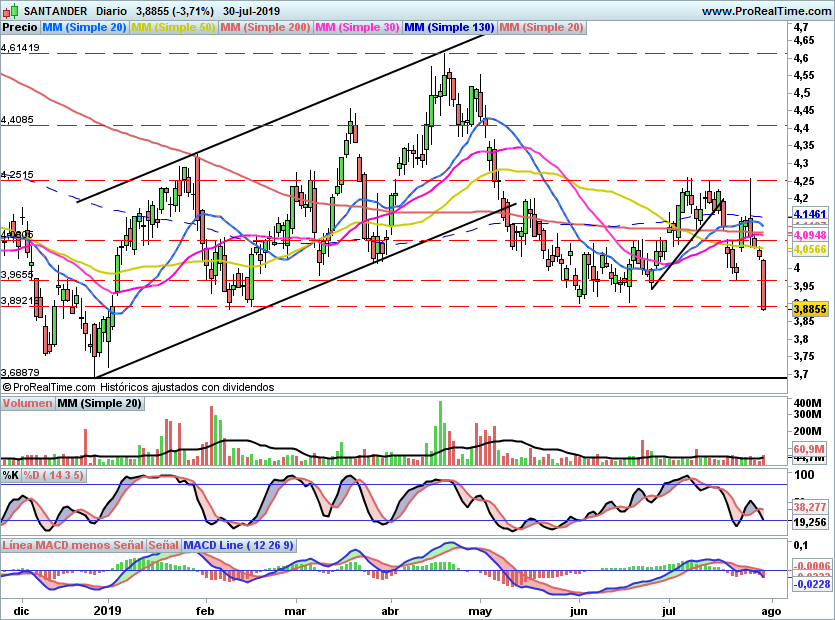Click the abr month on time axis
Viewport: 835px width, 620px height.
click(390, 611)
